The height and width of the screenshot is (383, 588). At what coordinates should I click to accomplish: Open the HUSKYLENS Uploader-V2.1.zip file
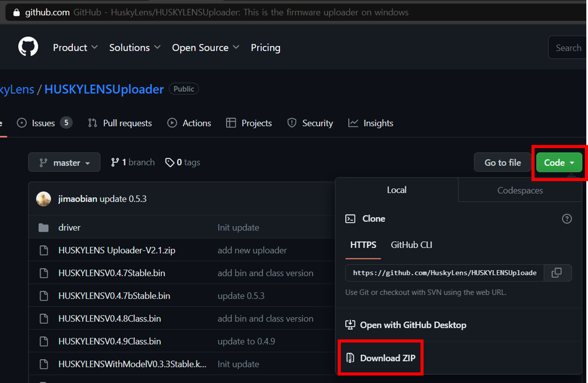117,250
